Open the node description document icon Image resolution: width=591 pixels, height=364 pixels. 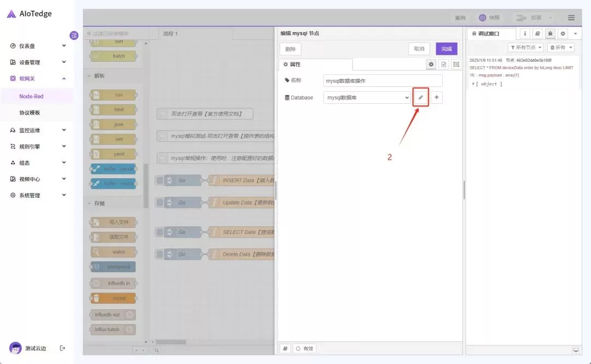pyautogui.click(x=444, y=64)
